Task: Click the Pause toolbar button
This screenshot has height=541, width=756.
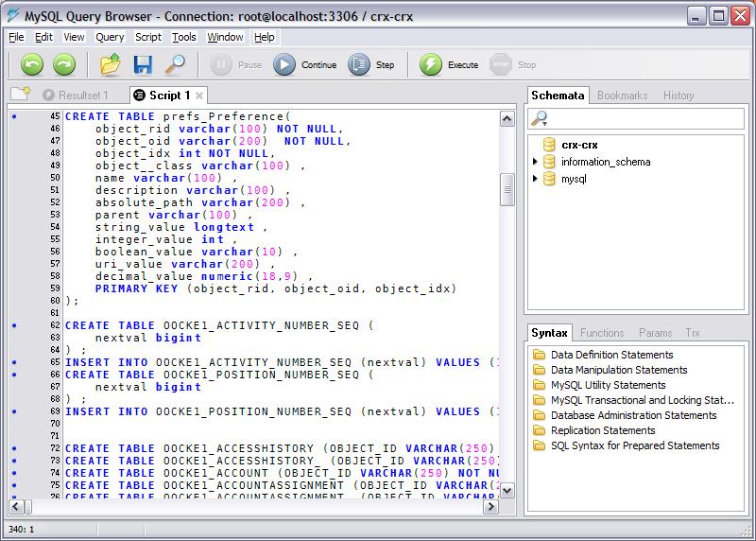Action: [236, 64]
